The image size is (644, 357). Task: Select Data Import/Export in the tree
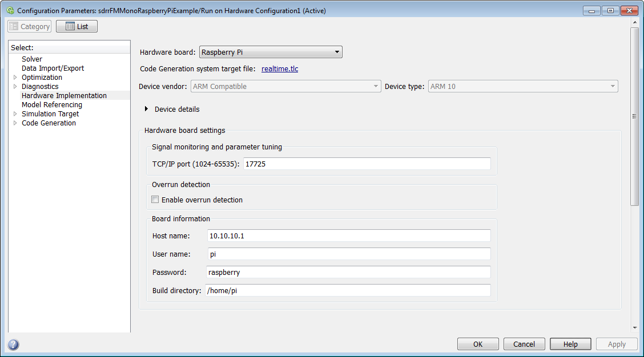click(53, 68)
